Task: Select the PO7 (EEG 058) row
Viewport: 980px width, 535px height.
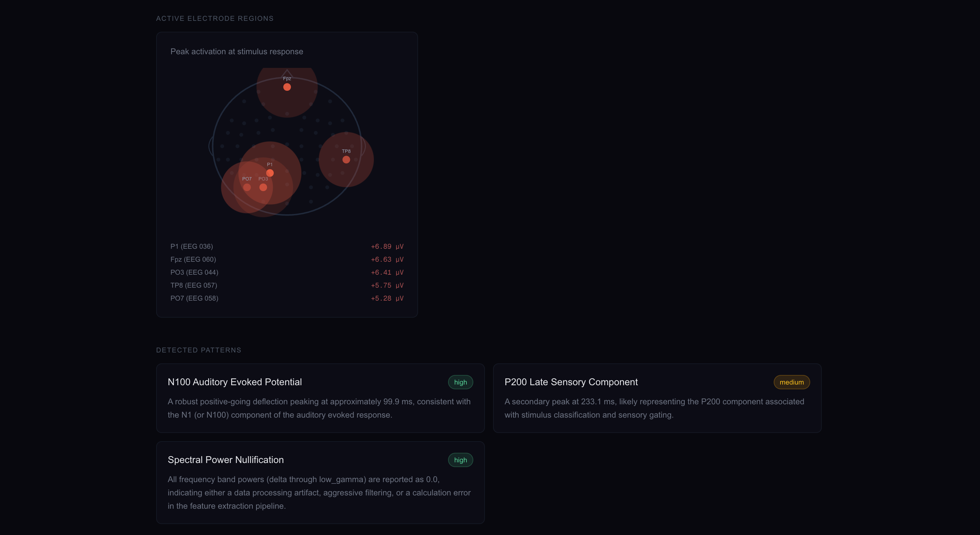Action: tap(287, 298)
